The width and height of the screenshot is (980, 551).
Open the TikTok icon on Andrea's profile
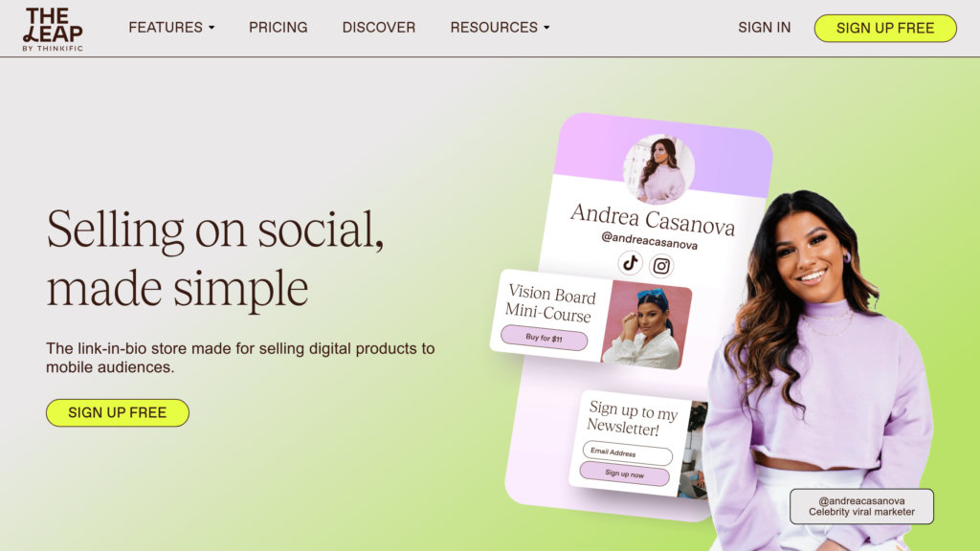630,263
